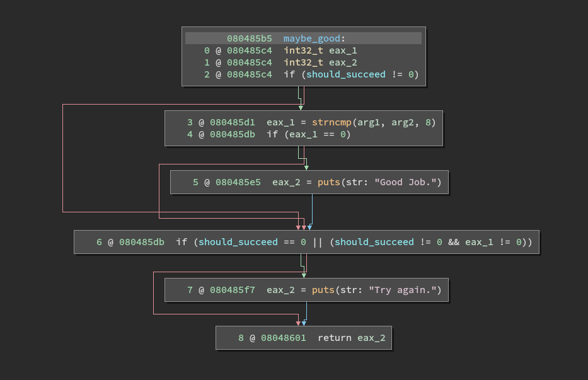Image resolution: width=588 pixels, height=380 pixels.
Task: Click puts in the Try again line
Action: (323, 291)
